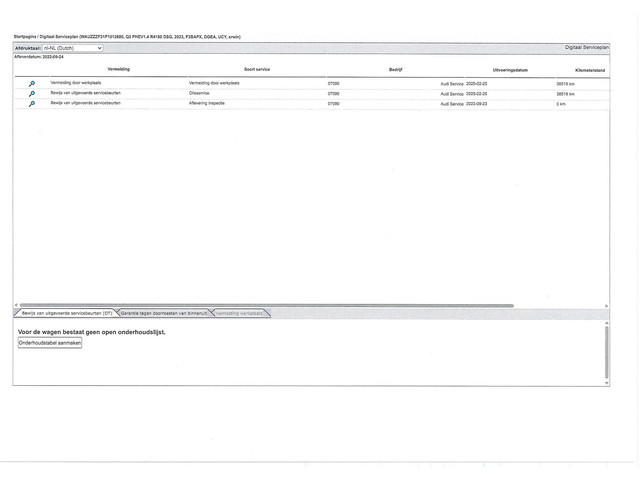The width and height of the screenshot is (640, 480).
Task: View details of the Aflevering inspectie entry
Action: (x=32, y=104)
